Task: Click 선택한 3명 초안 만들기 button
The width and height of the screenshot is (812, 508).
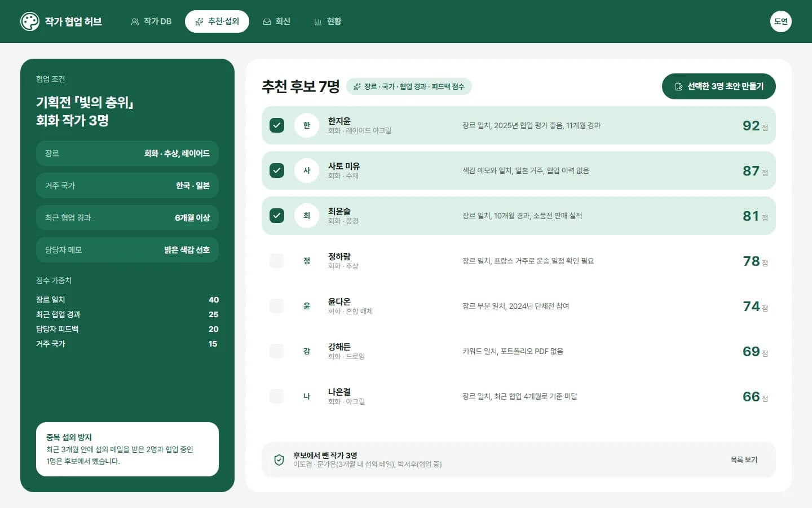Action: point(719,86)
